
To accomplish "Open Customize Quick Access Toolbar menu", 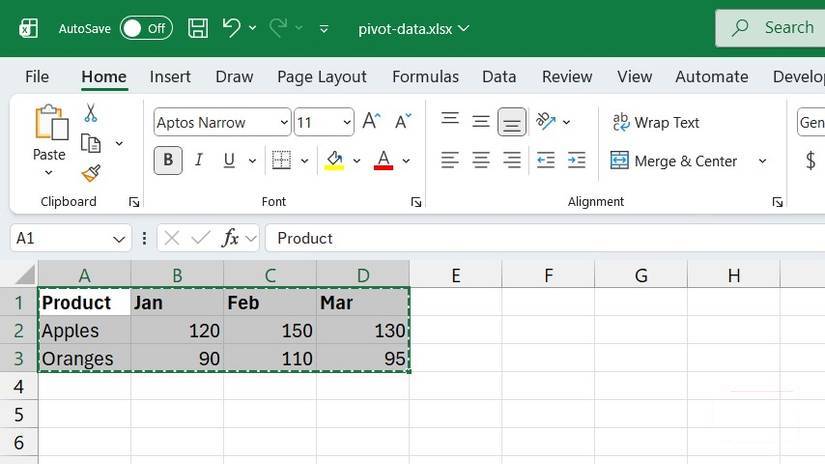I will 324,28.
